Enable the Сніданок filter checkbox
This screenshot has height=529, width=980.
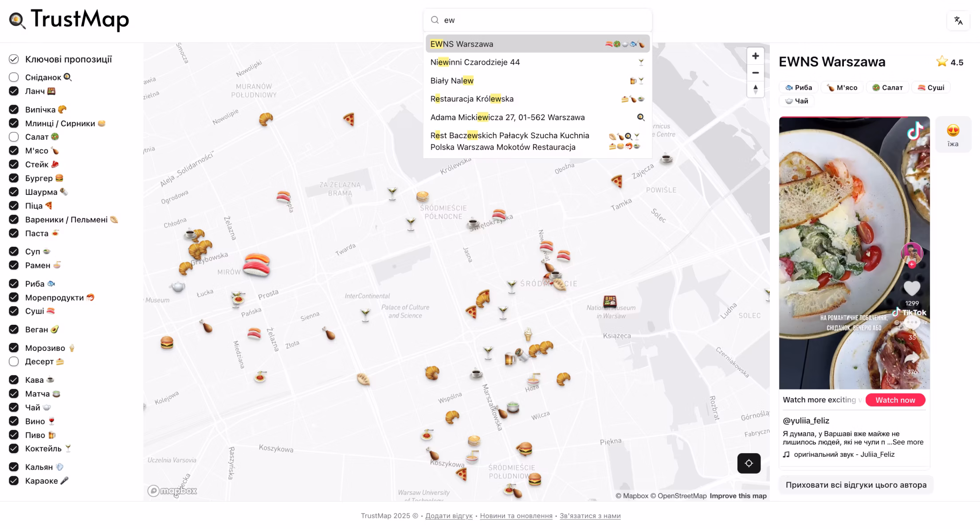(x=14, y=77)
